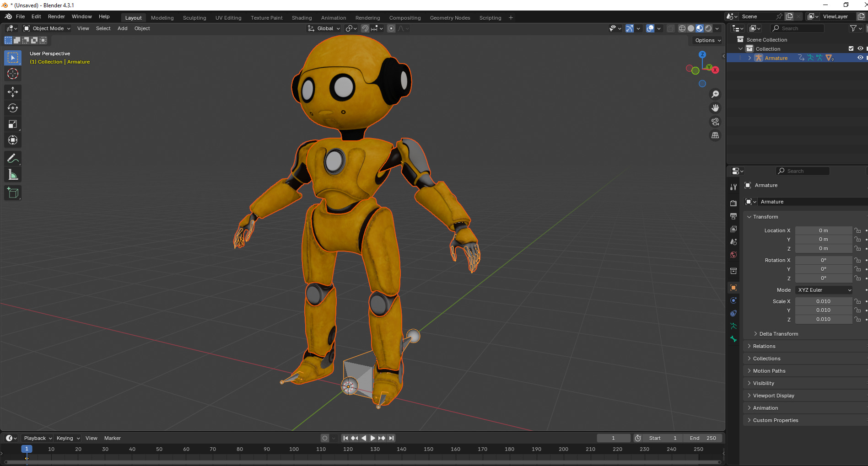Switch to Sculpting workspace tab
868x466 pixels.
pos(194,18)
